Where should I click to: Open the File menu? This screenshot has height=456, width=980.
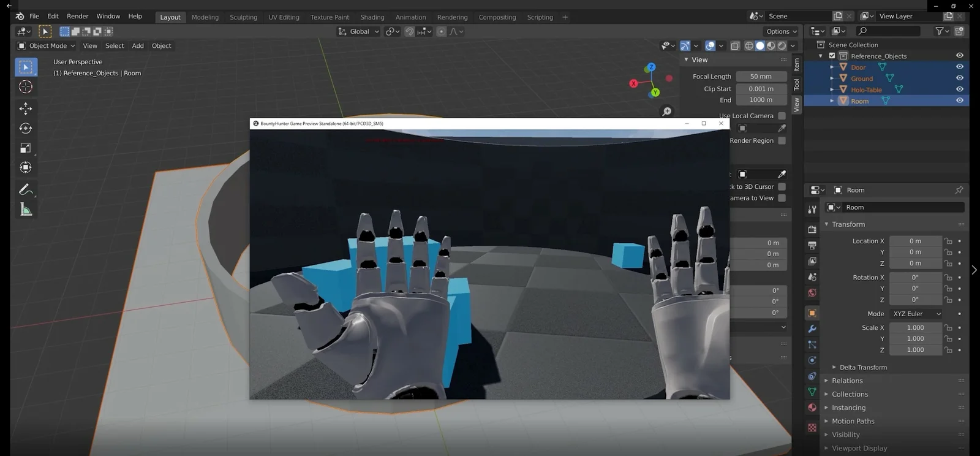point(34,17)
